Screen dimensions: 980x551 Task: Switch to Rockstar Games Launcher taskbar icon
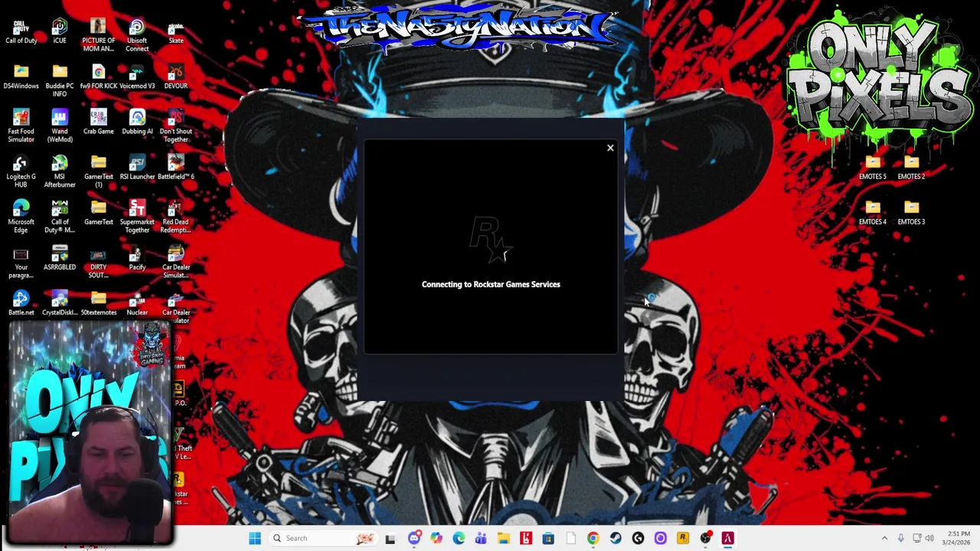pyautogui.click(x=683, y=538)
